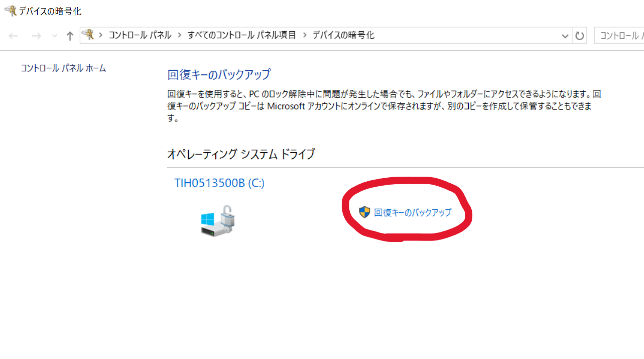Open the TIH0513500B (C:) drive link
Viewport: 644px width, 359px height.
pyautogui.click(x=219, y=183)
